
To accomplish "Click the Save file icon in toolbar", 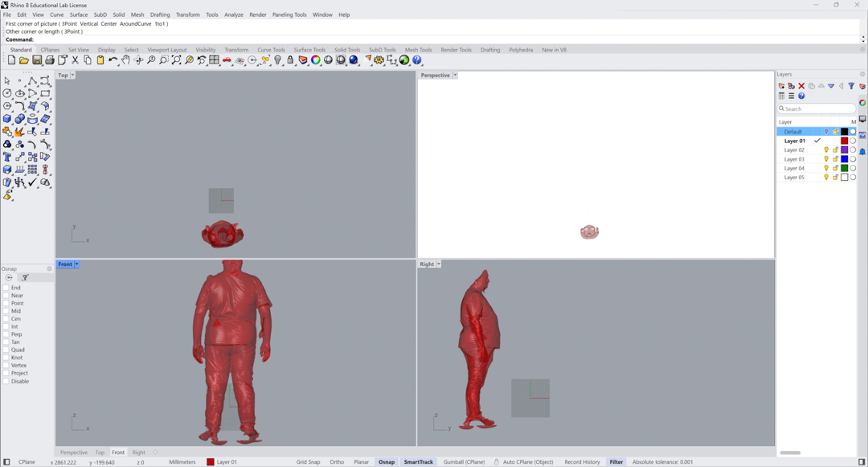I will click(x=37, y=60).
